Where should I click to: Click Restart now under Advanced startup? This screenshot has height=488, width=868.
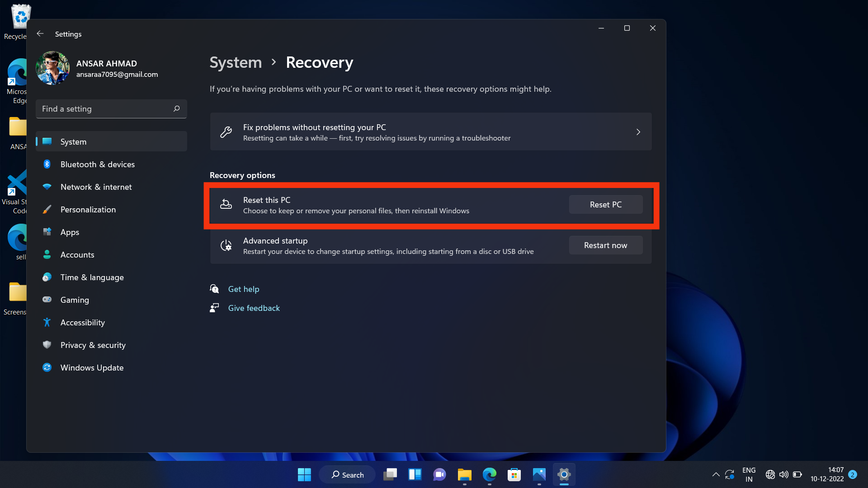click(x=605, y=245)
